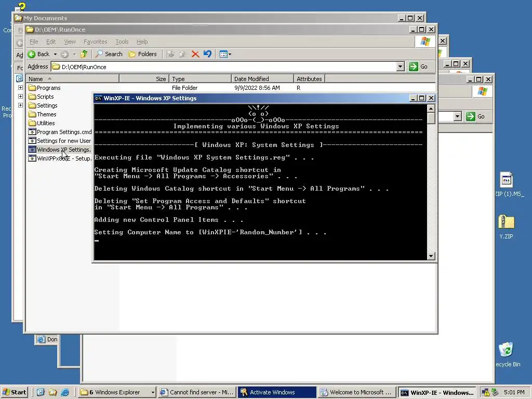Click the security warning tray icon

tap(486, 393)
